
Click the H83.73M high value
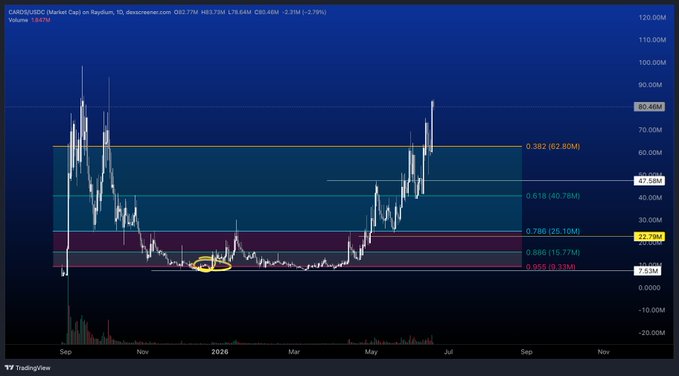[x=212, y=13]
